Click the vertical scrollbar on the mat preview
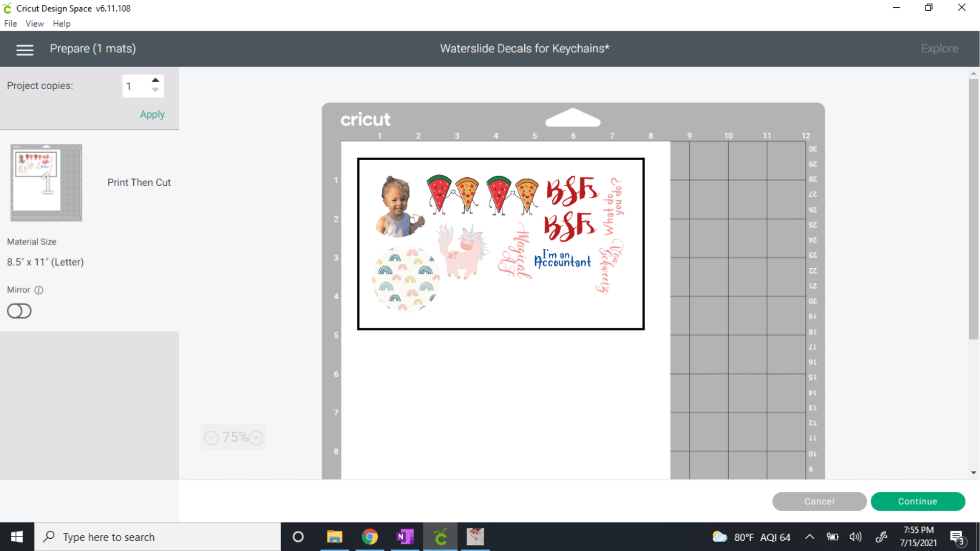This screenshot has width=980, height=551. [973, 208]
